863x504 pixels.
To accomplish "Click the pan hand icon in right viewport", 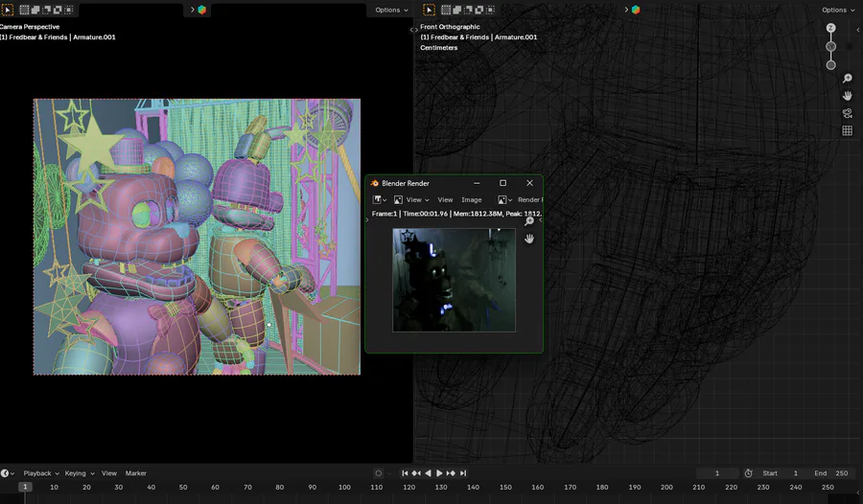I will pos(848,96).
